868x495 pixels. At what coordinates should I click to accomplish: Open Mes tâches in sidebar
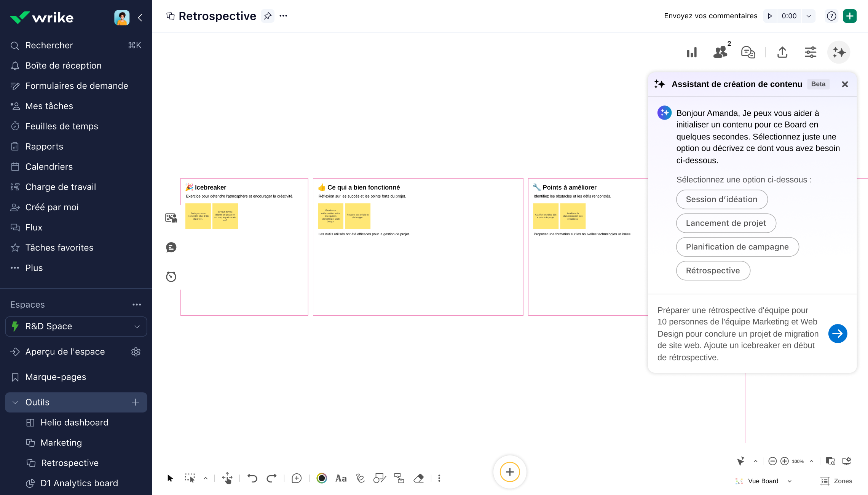click(49, 106)
